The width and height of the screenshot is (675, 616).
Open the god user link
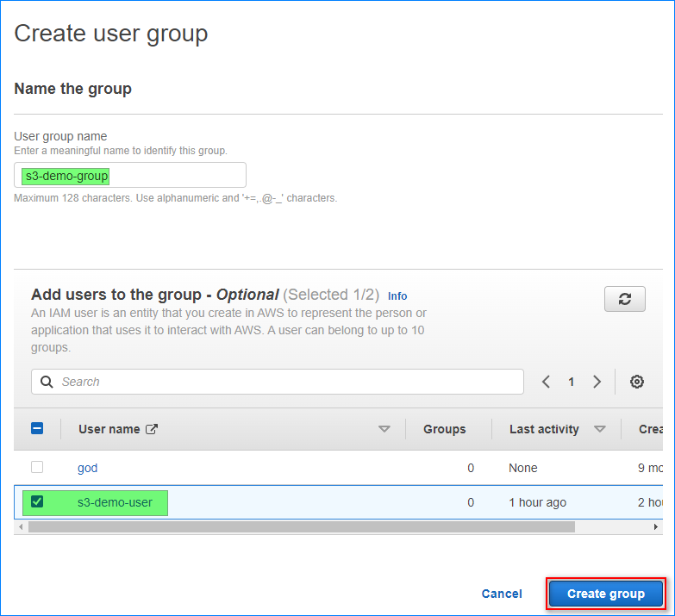[88, 468]
